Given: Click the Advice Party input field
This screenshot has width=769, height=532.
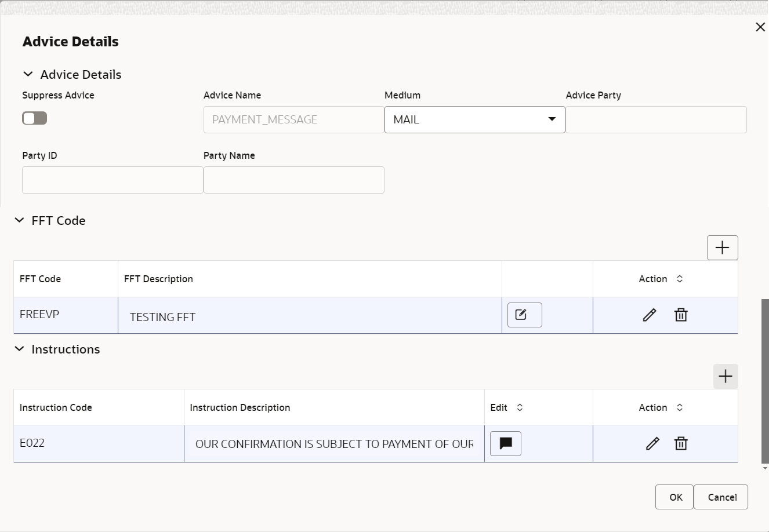Looking at the screenshot, I should [x=655, y=119].
